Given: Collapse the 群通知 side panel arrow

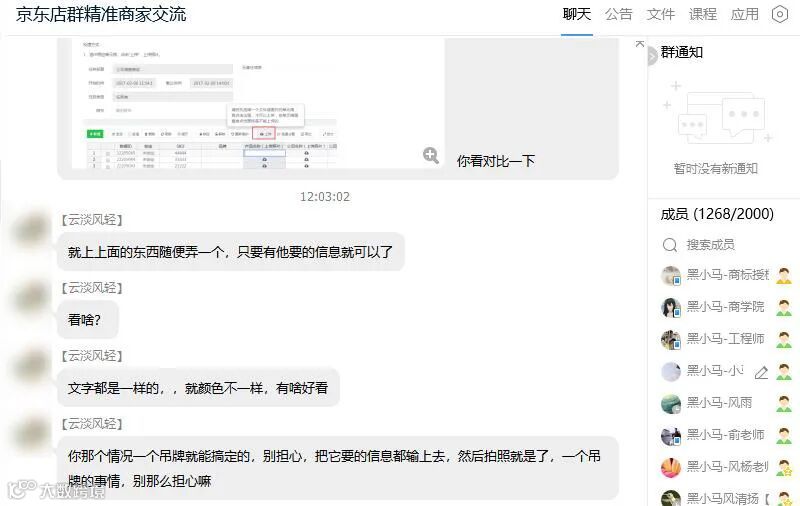Looking at the screenshot, I should pyautogui.click(x=652, y=56).
